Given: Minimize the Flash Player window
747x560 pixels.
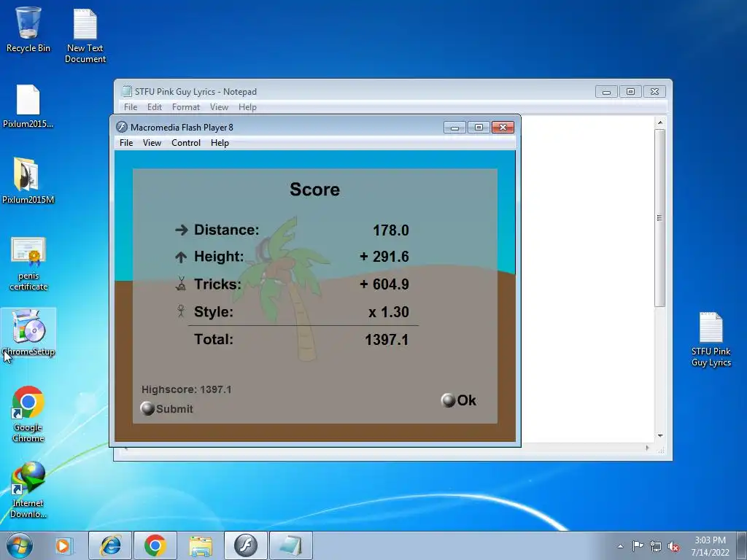Looking at the screenshot, I should pyautogui.click(x=454, y=127).
